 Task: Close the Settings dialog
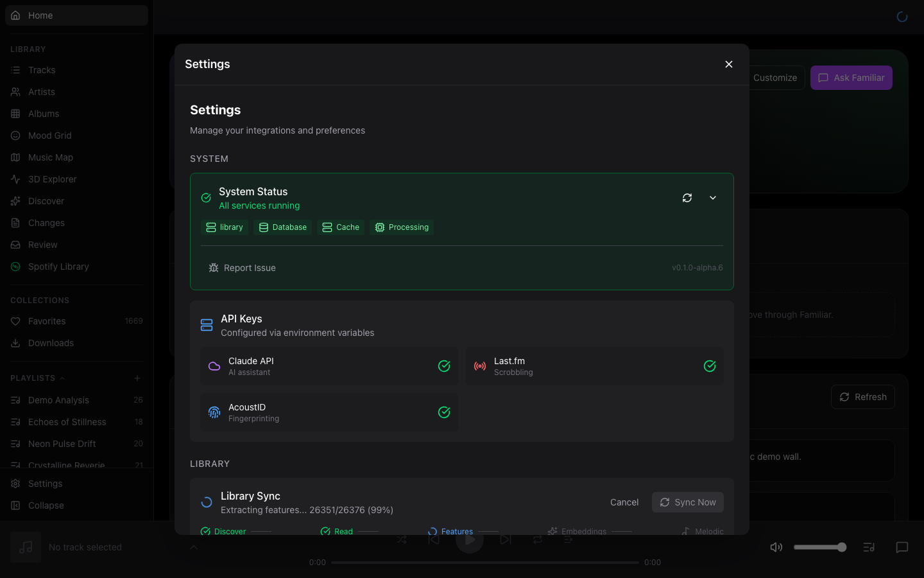(728, 64)
